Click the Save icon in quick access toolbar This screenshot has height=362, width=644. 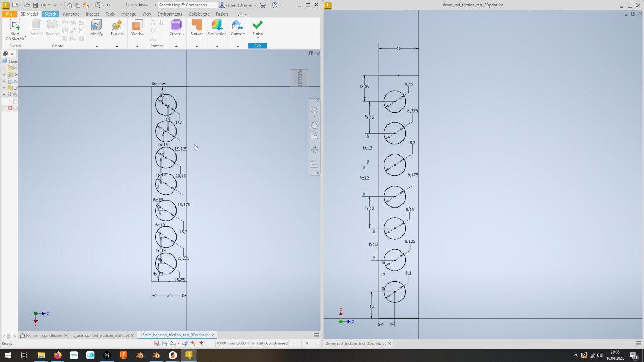[35, 5]
